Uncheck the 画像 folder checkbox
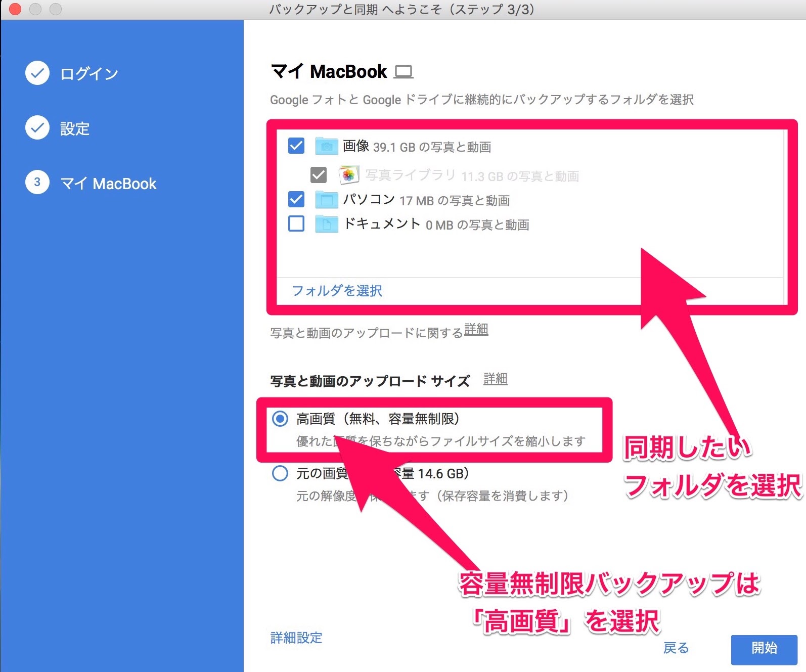Image resolution: width=806 pixels, height=672 pixels. pyautogui.click(x=296, y=146)
